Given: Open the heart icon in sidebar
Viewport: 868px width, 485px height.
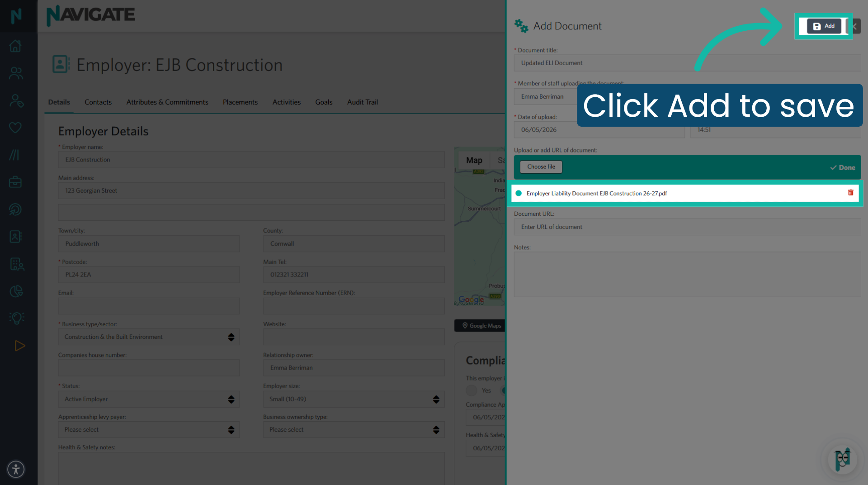Looking at the screenshot, I should pos(15,128).
